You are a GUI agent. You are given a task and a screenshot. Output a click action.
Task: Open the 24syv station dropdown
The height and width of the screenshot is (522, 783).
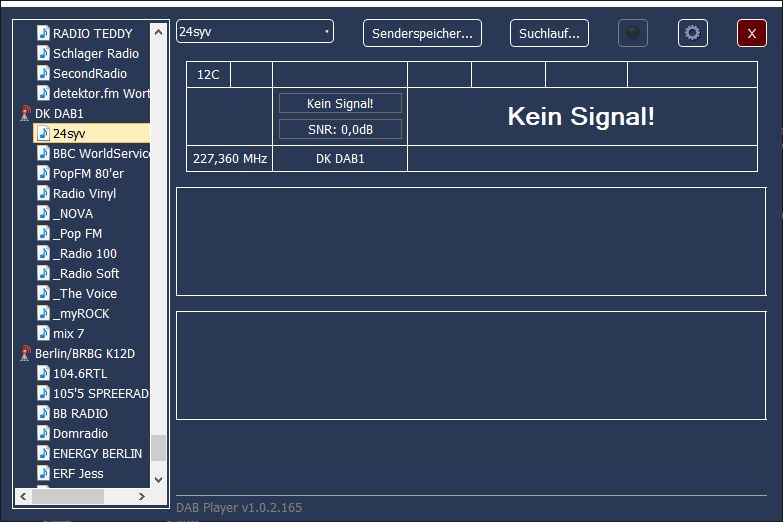(x=255, y=32)
